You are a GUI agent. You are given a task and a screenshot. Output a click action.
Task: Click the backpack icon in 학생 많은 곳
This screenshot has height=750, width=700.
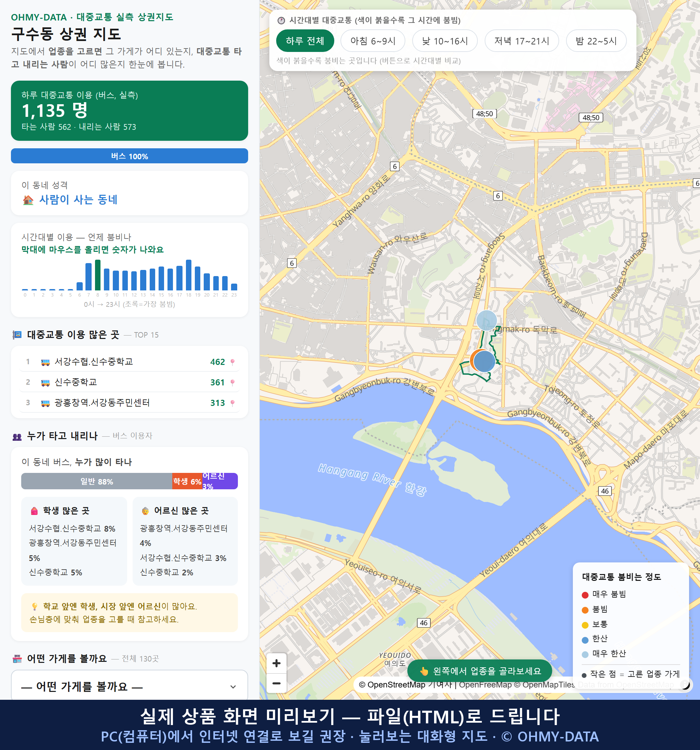point(34,511)
